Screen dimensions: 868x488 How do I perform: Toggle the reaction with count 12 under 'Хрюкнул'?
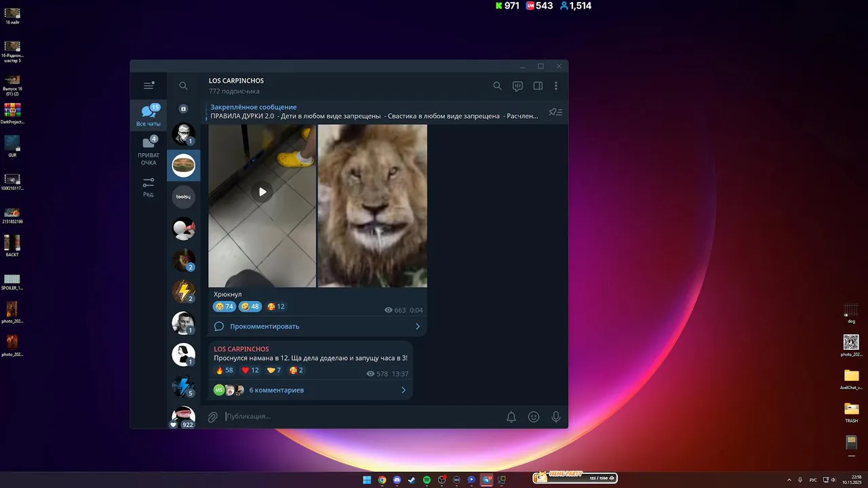(x=275, y=306)
